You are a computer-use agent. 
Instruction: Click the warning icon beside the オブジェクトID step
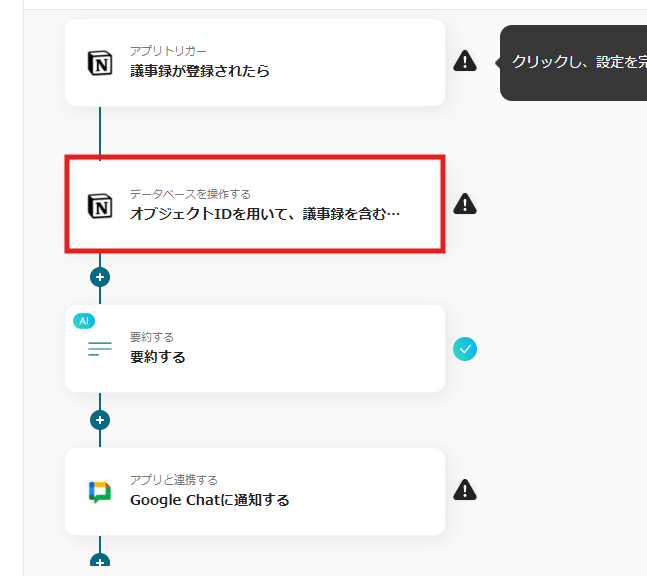pos(465,204)
